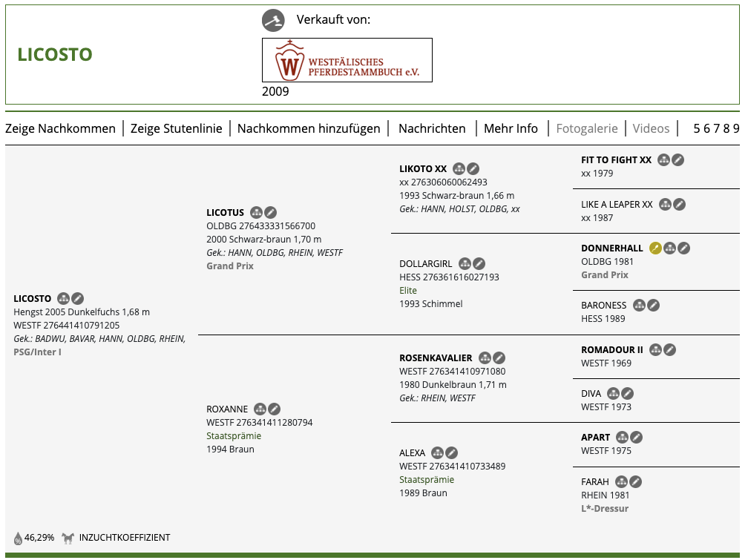Select Nachkommen hinzufügen in the menu bar
The image size is (748, 560).
[x=309, y=128]
